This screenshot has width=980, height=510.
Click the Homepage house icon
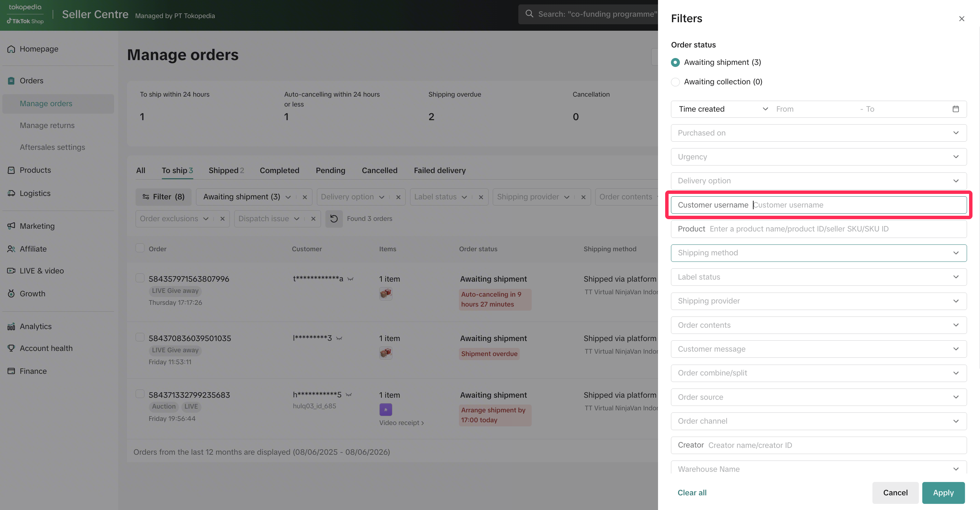(x=11, y=49)
